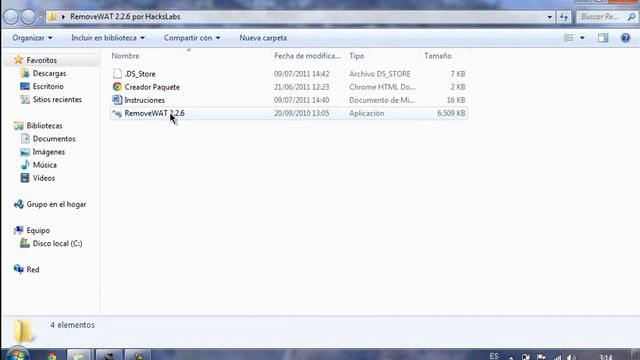This screenshot has width=640, height=360.
Task: Click the Archivo DS_STORE type cell
Action: (380, 74)
